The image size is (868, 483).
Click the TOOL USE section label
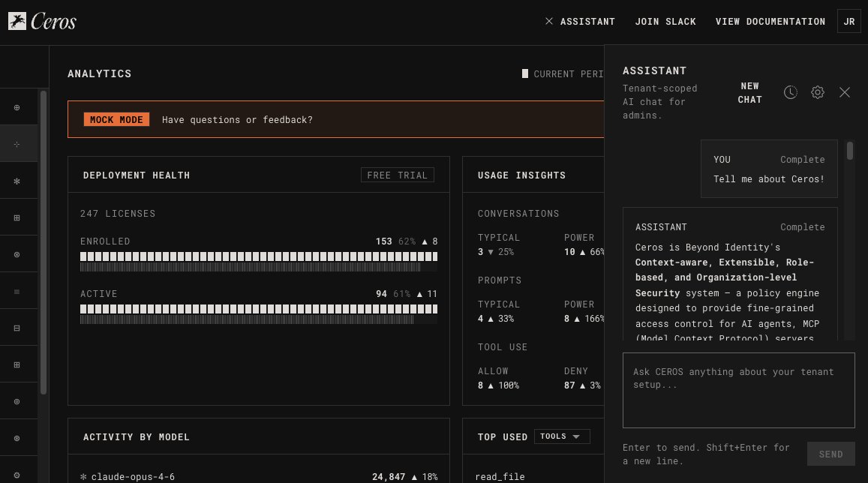coord(503,347)
